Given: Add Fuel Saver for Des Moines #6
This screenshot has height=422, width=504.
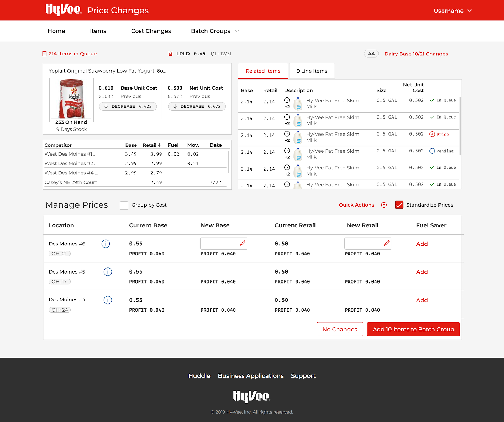Looking at the screenshot, I should 422,244.
